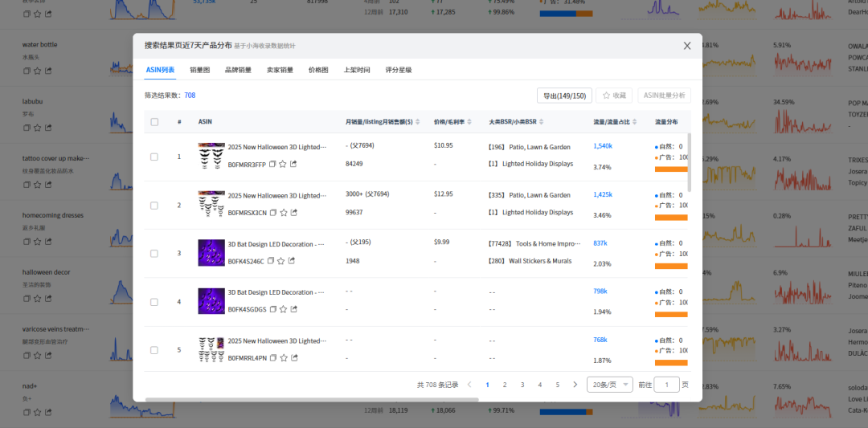Star the B0FMRSX3CN product as favorite

284,213
